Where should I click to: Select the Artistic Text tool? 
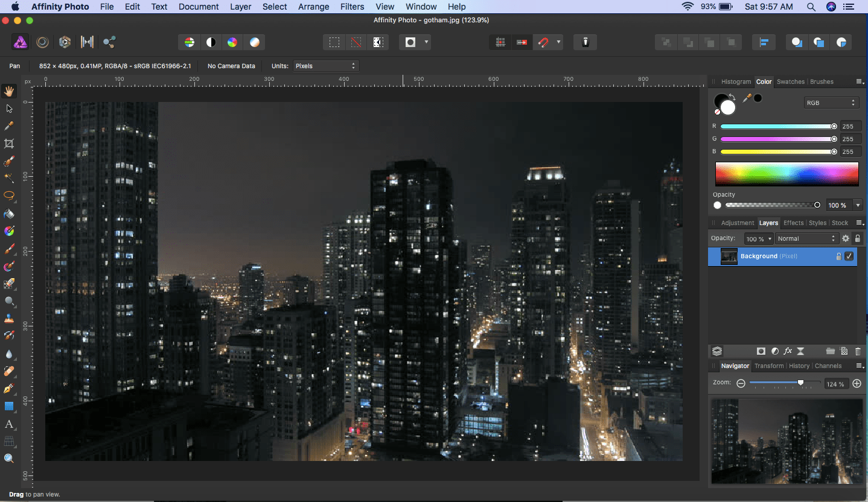click(9, 424)
